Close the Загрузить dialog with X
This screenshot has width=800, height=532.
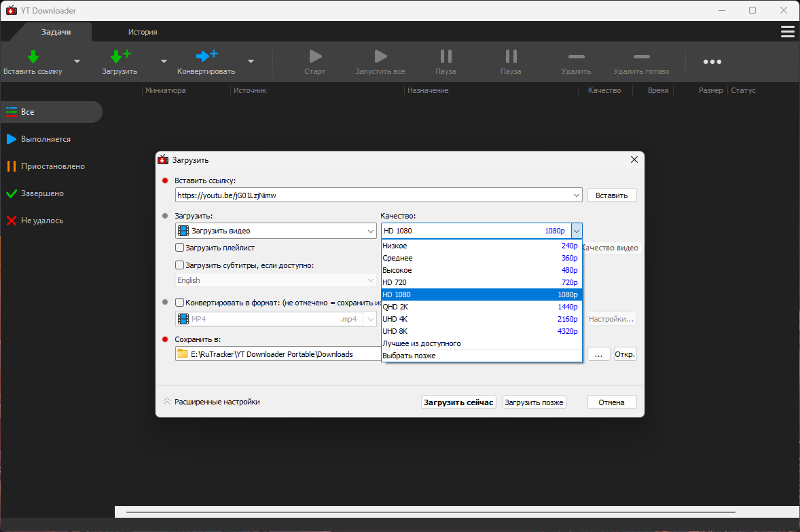point(634,159)
